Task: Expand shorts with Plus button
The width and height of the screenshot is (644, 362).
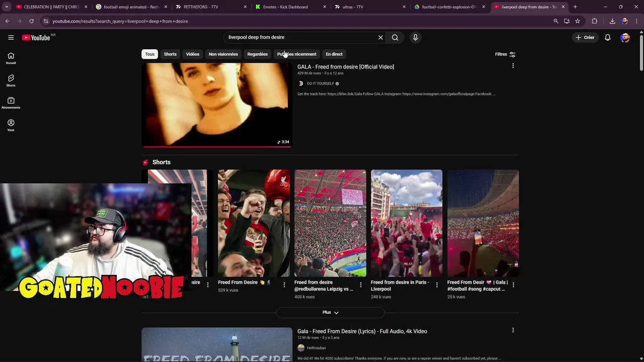Action: pyautogui.click(x=330, y=312)
